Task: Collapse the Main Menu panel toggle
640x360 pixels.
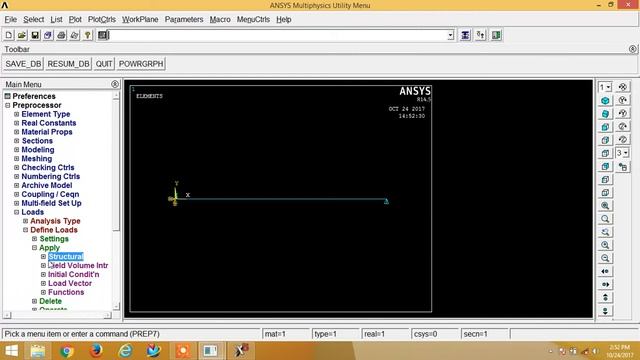Action: [x=115, y=84]
